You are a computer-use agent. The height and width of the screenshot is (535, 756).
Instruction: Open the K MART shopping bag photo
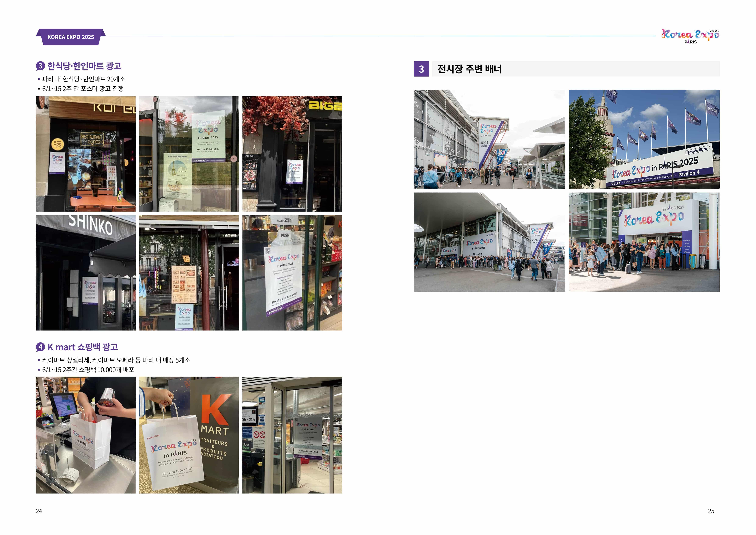coord(189,435)
